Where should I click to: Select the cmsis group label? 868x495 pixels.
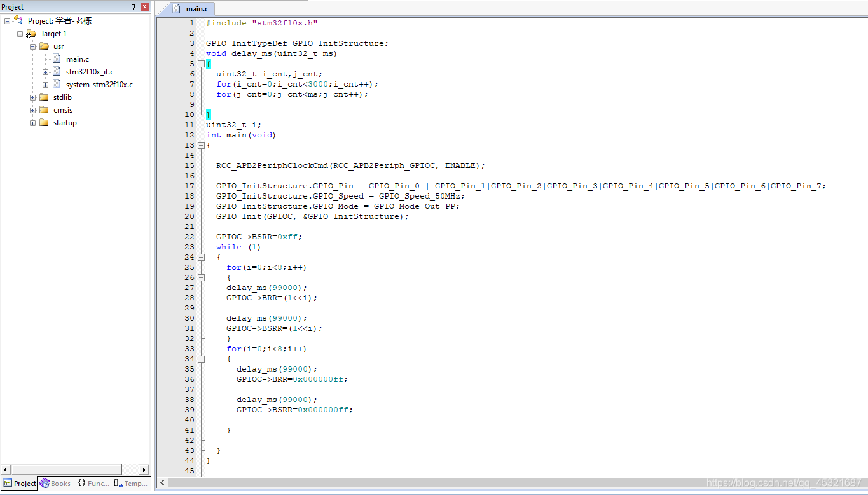click(63, 110)
